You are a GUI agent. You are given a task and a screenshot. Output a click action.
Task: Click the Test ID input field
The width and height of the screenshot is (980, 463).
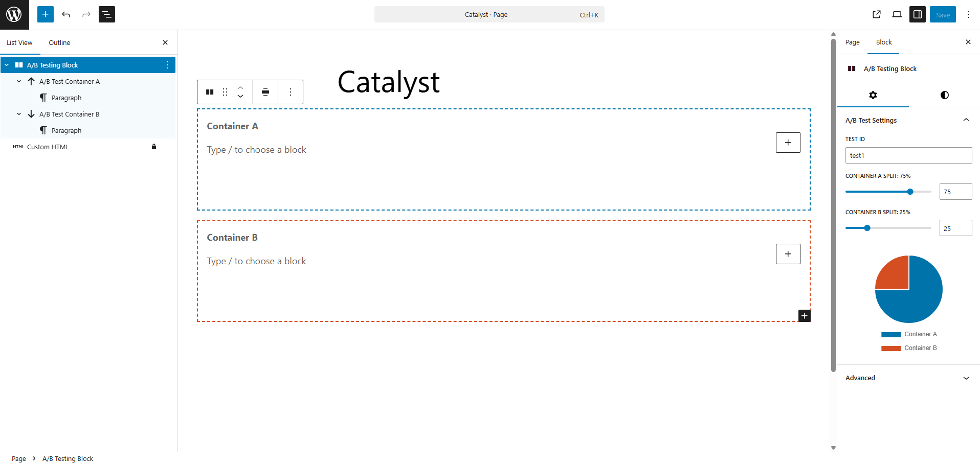[x=908, y=155]
